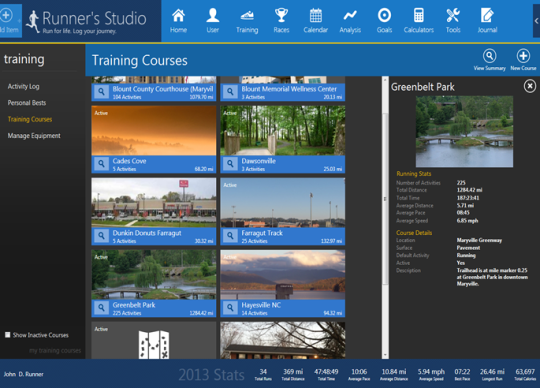This screenshot has height=388, width=540.
Task: Click the course list vertical scrollbar
Action: point(385,198)
